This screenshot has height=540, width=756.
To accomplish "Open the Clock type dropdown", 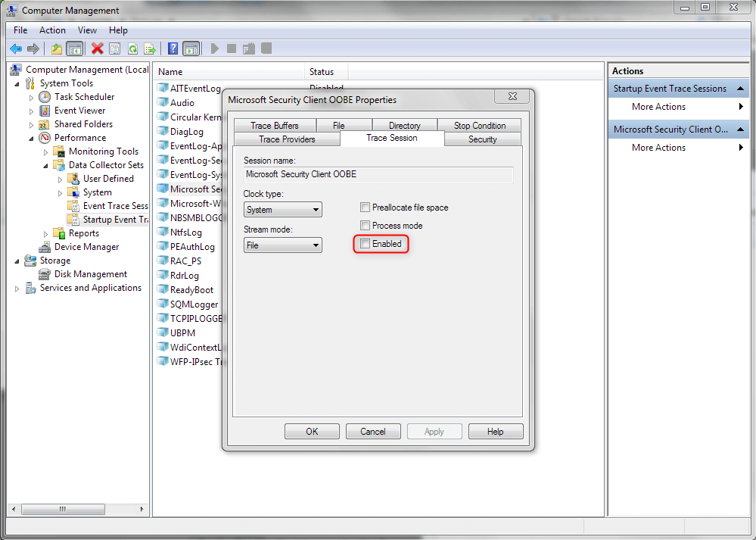I will [282, 210].
